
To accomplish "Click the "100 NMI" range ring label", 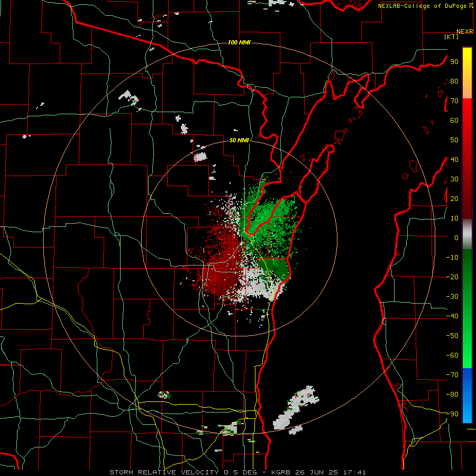I will [x=239, y=42].
